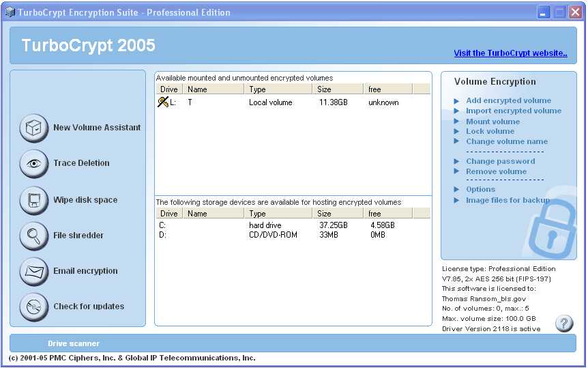Open the Drive scanner bar

(293, 343)
